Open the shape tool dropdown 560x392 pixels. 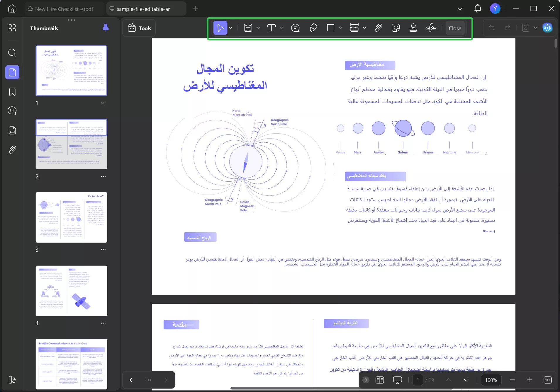point(340,28)
